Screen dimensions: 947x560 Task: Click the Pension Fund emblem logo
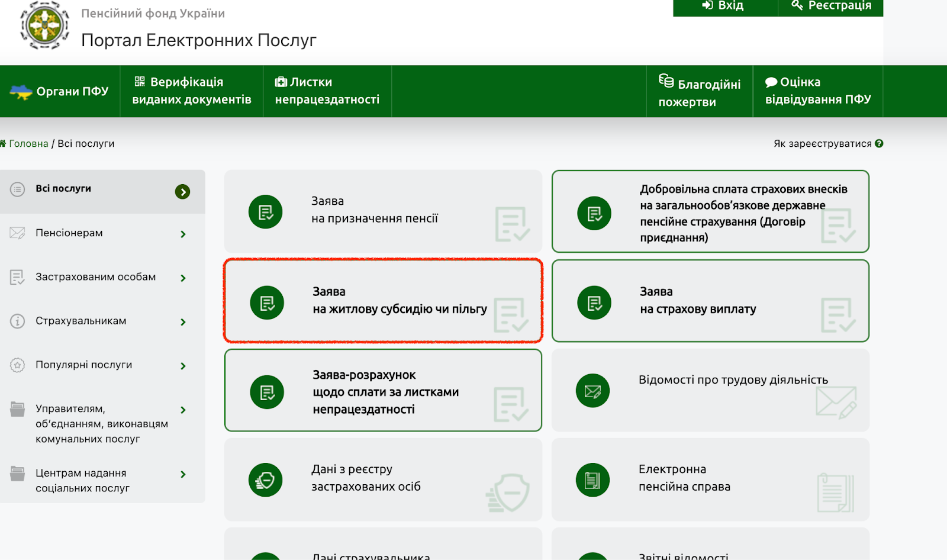point(44,25)
